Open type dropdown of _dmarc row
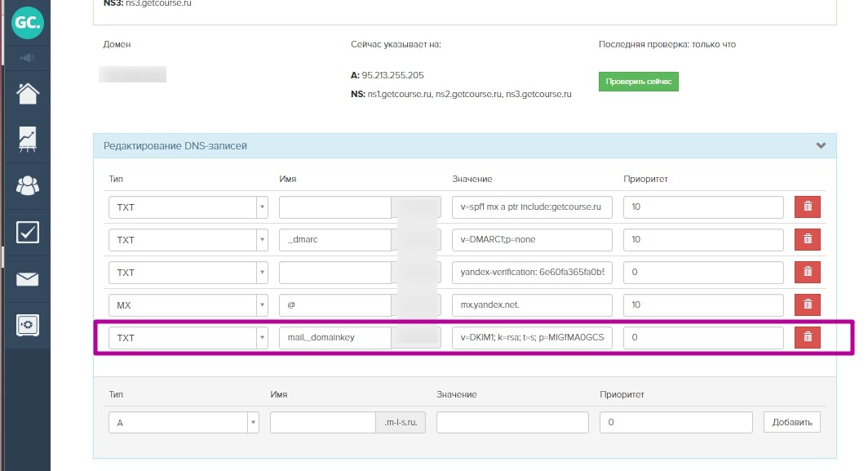868x471 pixels. [x=188, y=240]
